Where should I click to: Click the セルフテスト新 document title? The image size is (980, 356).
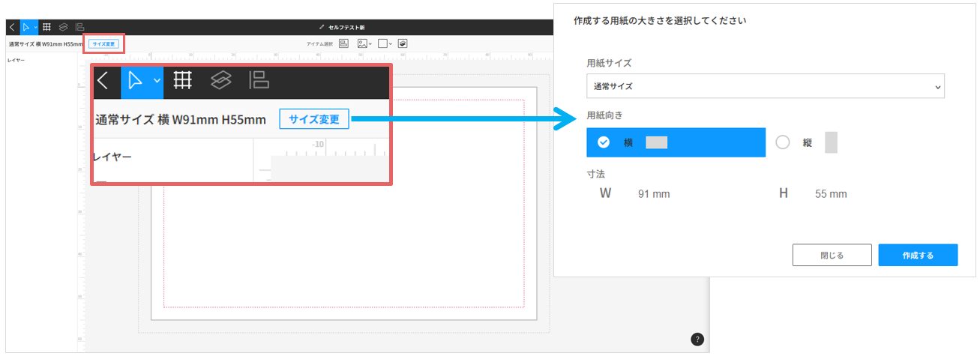point(346,26)
